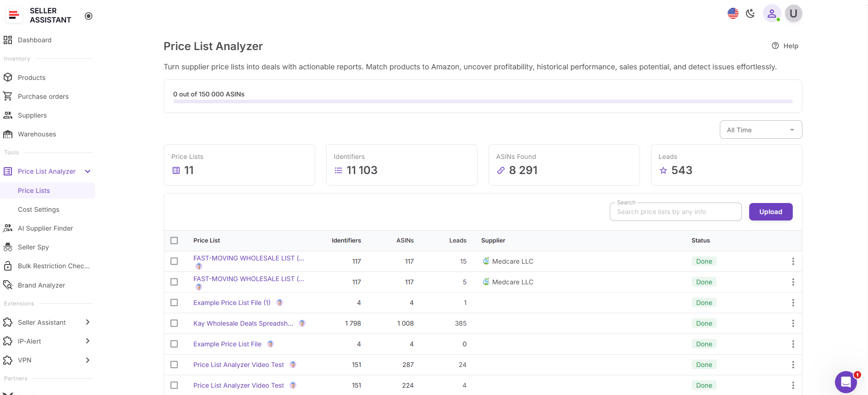The width and height of the screenshot is (868, 395).
Task: Click the US flag language icon
Action: (733, 14)
